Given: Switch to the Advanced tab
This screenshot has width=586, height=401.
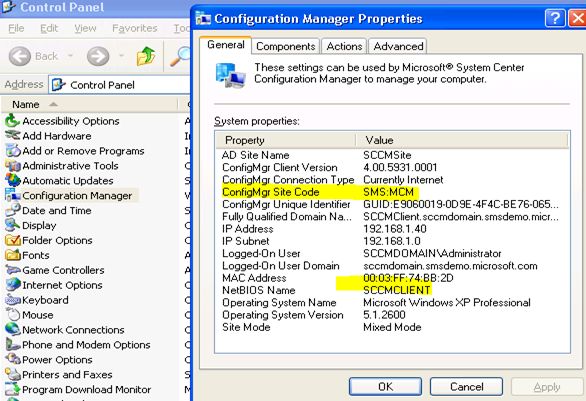Looking at the screenshot, I should click(x=398, y=46).
